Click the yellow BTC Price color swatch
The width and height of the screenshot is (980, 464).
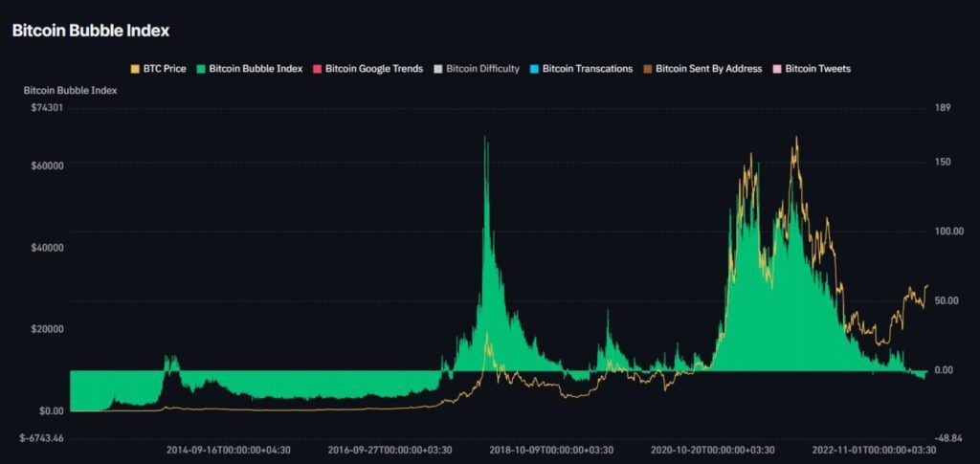pos(134,69)
